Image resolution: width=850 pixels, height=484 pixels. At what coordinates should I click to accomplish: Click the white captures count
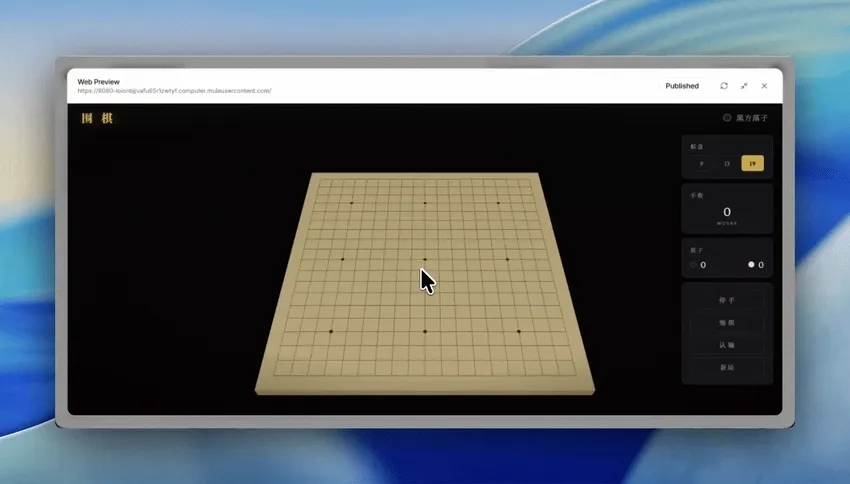click(x=761, y=265)
